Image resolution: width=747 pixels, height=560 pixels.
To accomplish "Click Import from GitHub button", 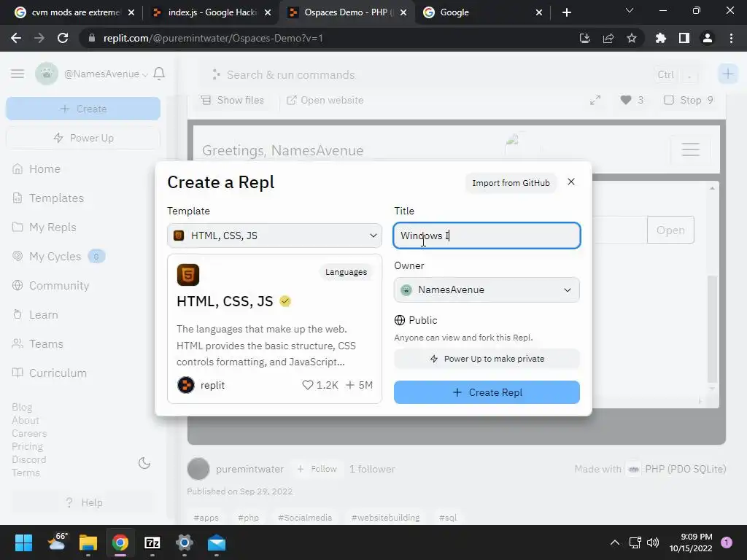I will point(511,183).
